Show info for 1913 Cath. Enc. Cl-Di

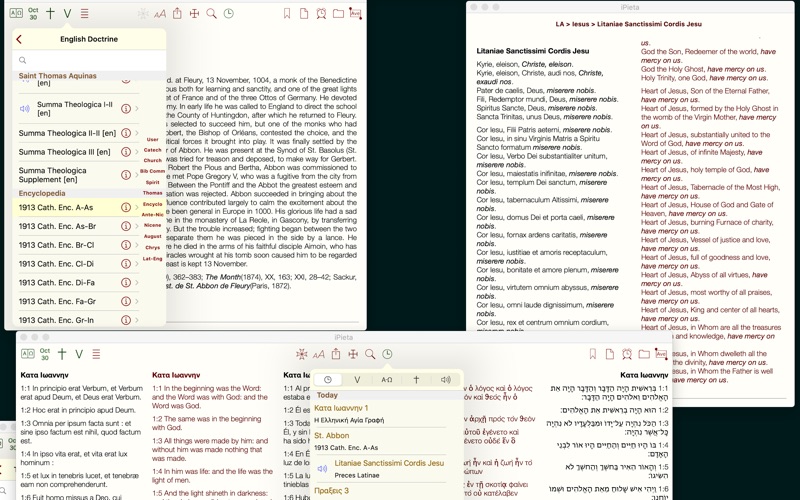pyautogui.click(x=126, y=264)
